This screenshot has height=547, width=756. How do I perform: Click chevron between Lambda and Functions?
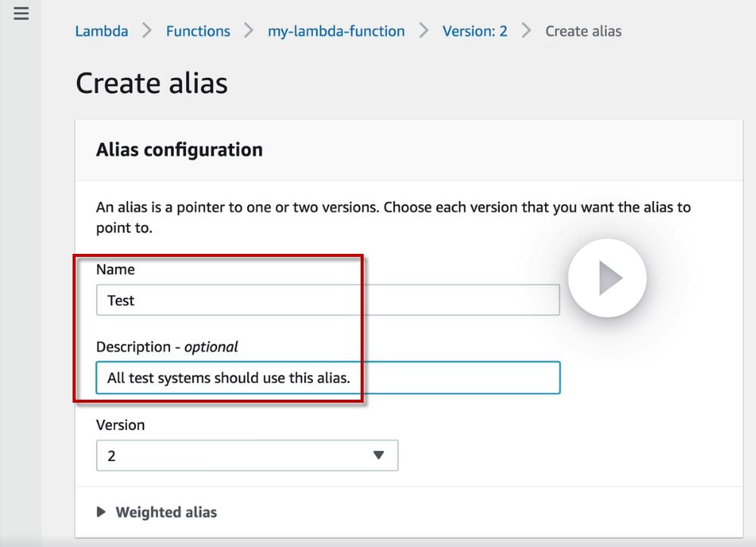tap(147, 31)
